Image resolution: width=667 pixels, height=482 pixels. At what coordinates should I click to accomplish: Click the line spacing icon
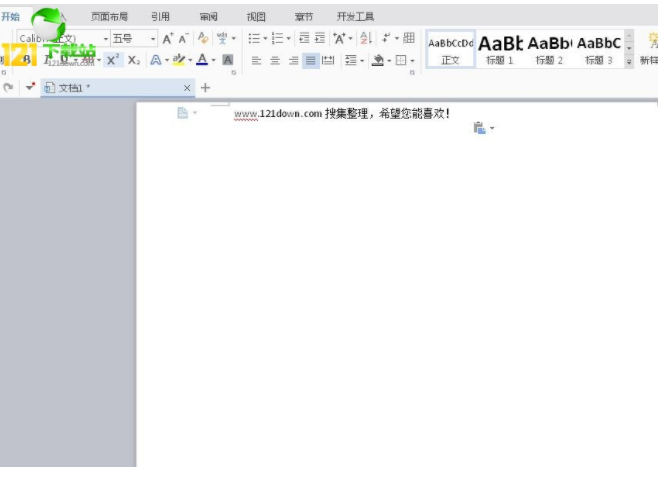pyautogui.click(x=351, y=60)
